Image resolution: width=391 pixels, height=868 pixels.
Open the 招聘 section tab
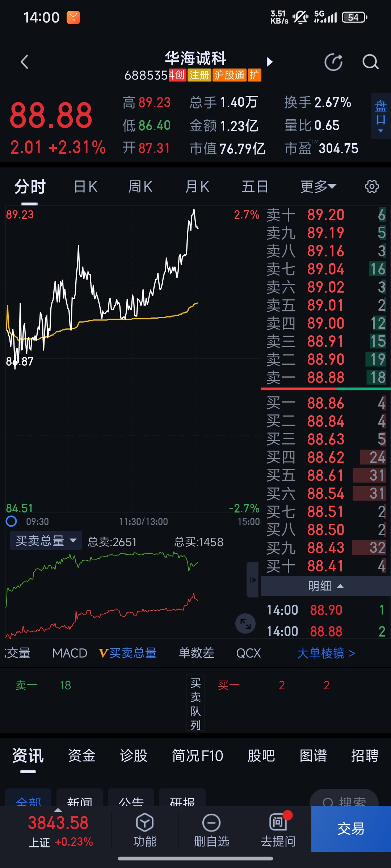[x=365, y=756]
